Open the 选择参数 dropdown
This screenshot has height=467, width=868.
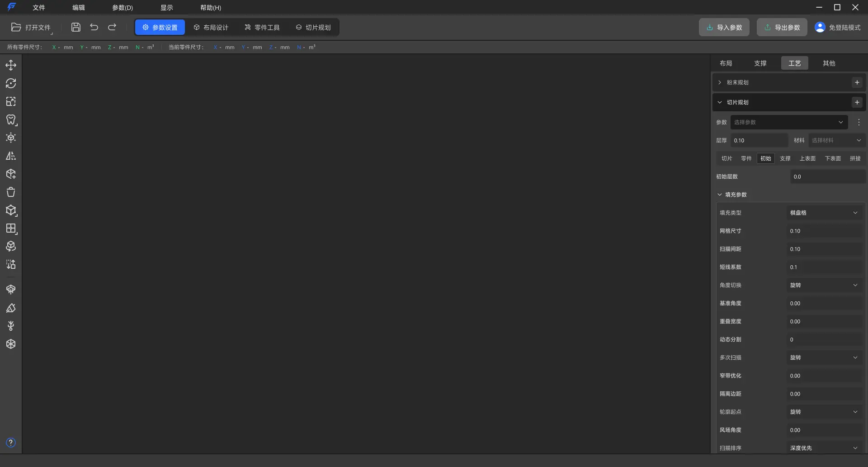click(789, 122)
